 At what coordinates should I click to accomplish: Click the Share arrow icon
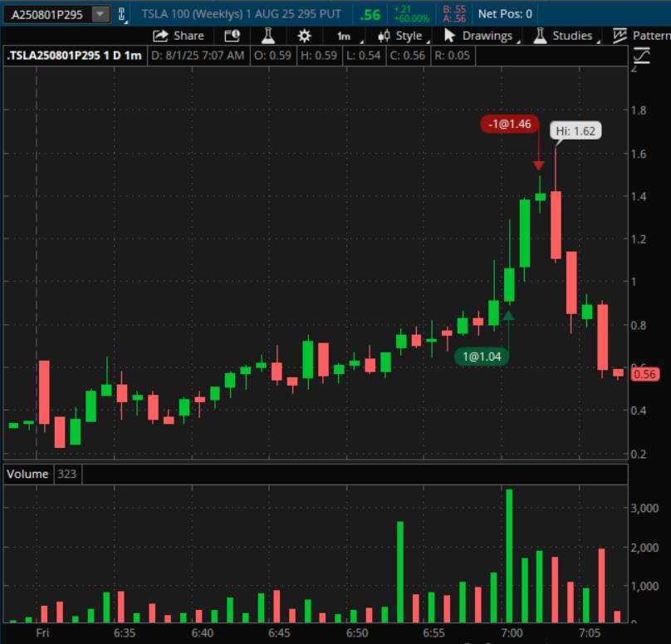click(x=160, y=36)
